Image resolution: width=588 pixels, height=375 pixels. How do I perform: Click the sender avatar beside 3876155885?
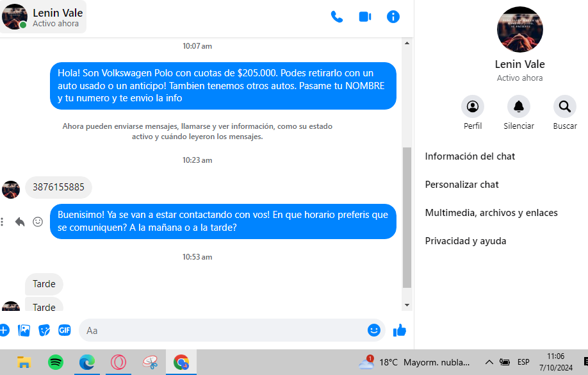coord(11,190)
